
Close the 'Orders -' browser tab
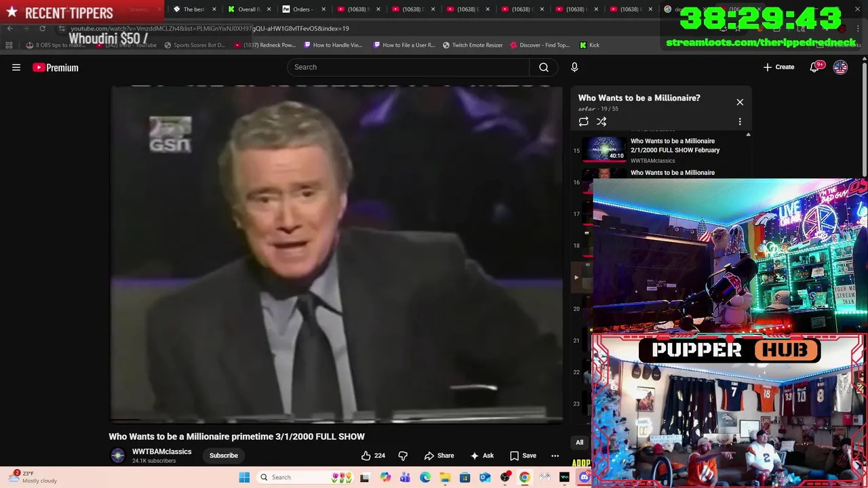[323, 9]
